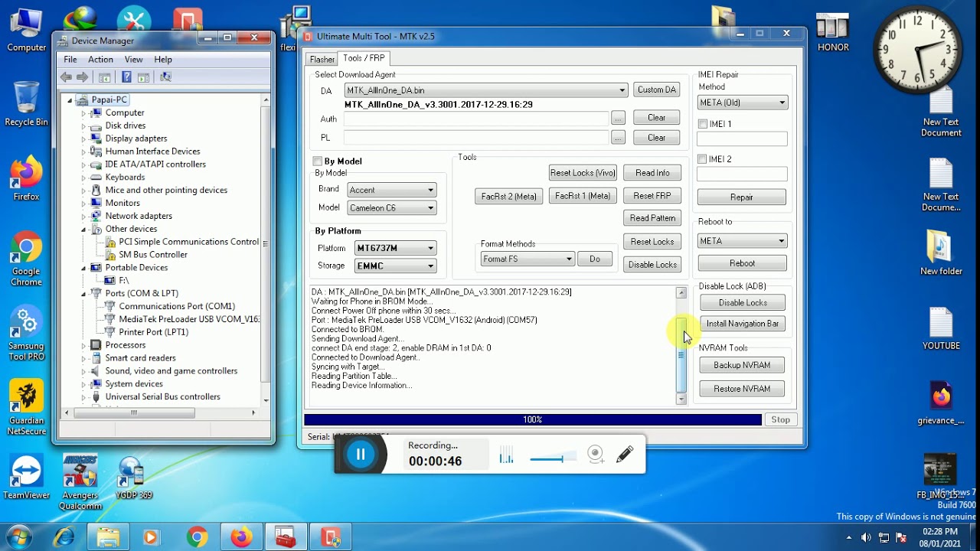The height and width of the screenshot is (551, 980).
Task: Open the grievance_ file icon on desktop
Action: click(941, 403)
